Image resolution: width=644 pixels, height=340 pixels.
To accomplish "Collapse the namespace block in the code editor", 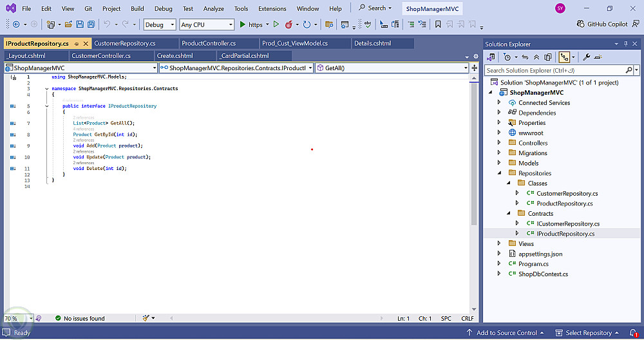I will pos(47,89).
